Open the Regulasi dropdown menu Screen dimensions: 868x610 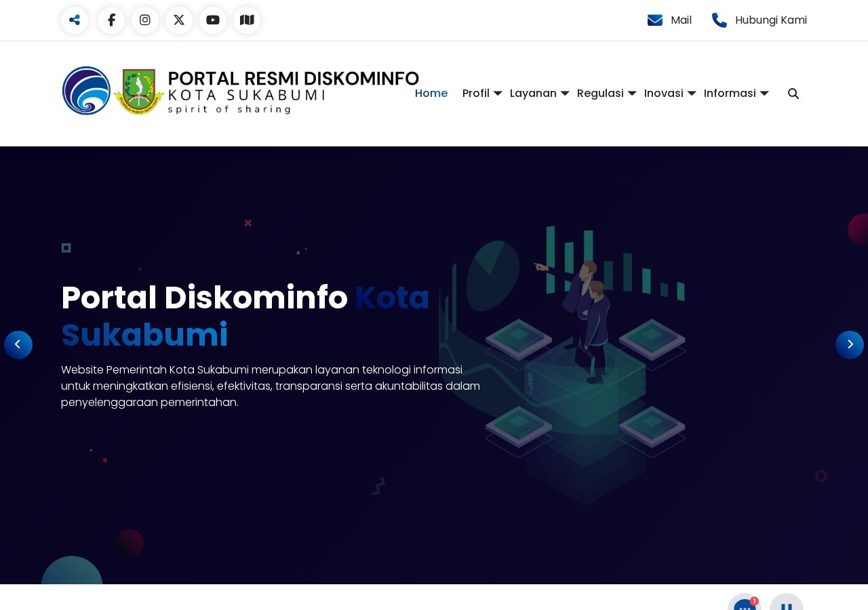point(607,94)
